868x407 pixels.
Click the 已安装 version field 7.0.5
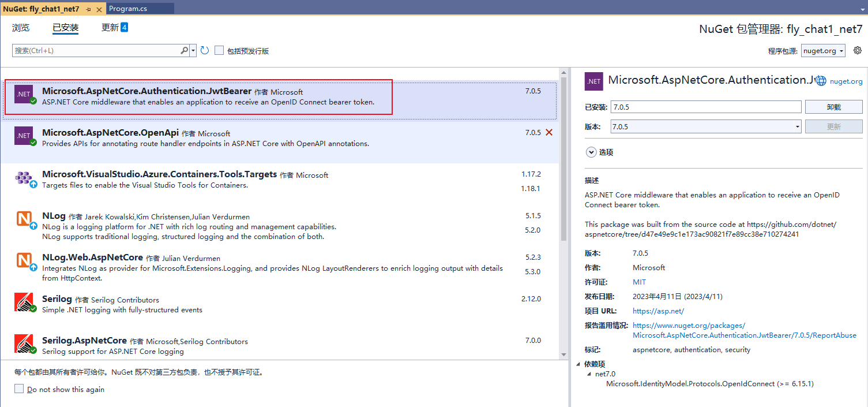point(706,107)
